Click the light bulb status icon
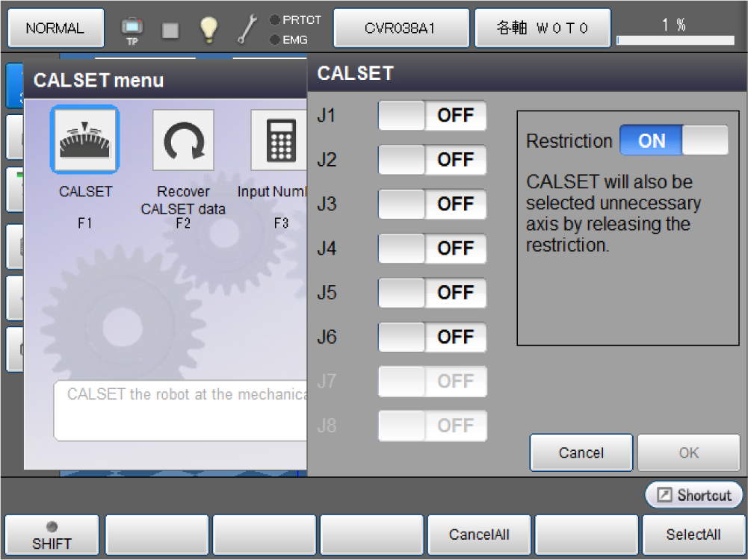748x560 pixels. [x=208, y=29]
